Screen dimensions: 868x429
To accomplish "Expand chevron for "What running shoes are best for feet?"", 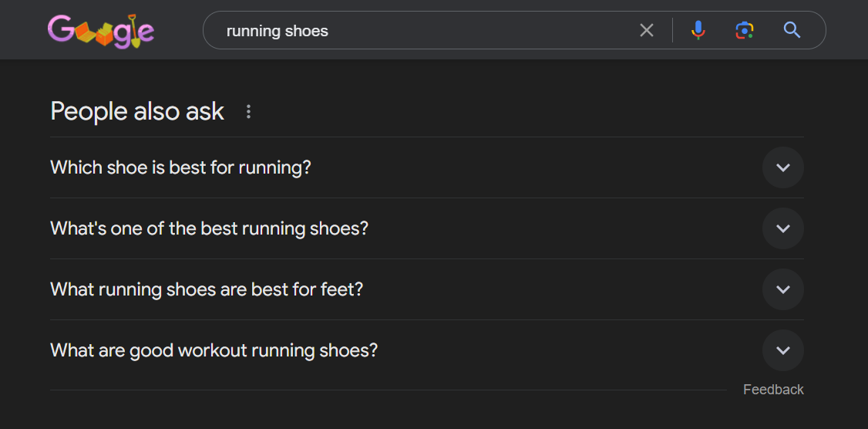I will [782, 289].
